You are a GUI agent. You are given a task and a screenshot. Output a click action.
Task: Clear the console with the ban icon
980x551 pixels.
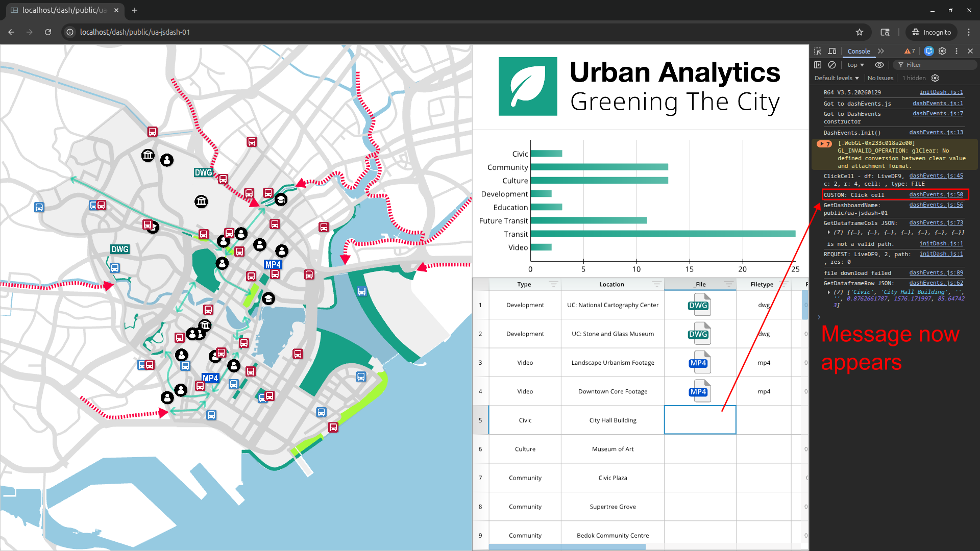[832, 65]
